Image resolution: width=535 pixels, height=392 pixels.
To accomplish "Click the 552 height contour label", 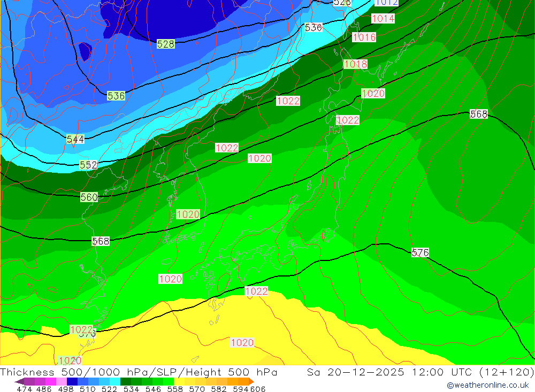I will coord(88,165).
